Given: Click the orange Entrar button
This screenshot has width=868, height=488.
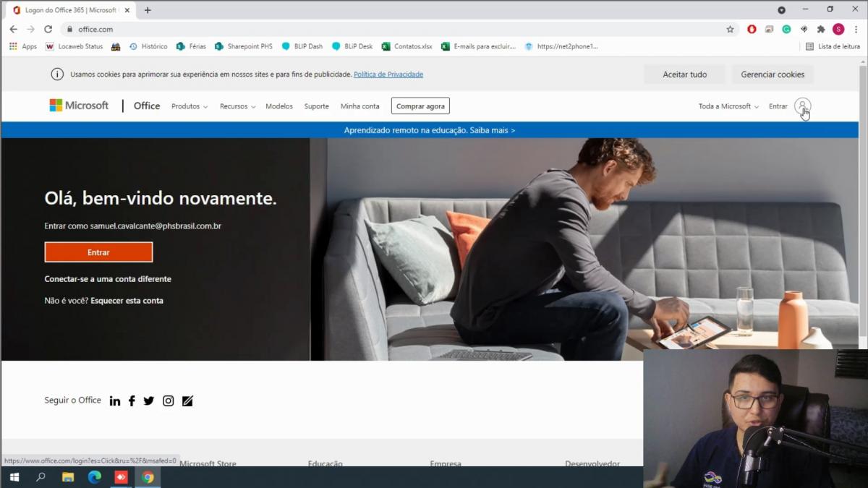Looking at the screenshot, I should [x=98, y=252].
